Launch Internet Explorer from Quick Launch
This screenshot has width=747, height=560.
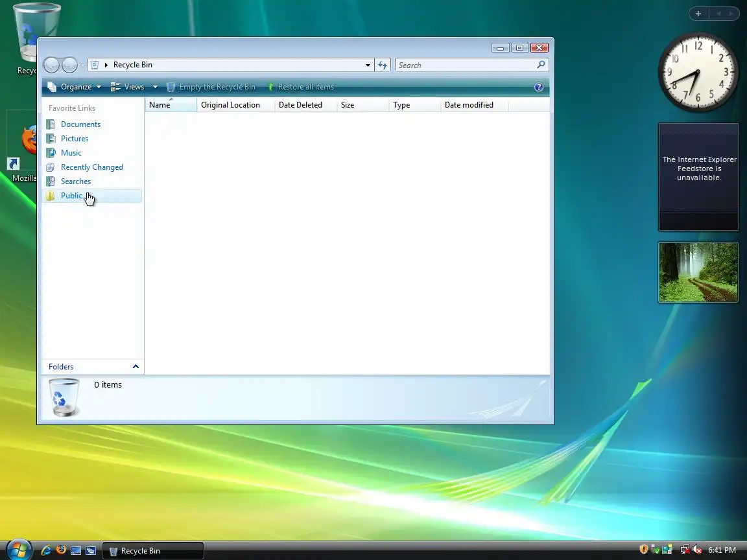[x=46, y=550]
